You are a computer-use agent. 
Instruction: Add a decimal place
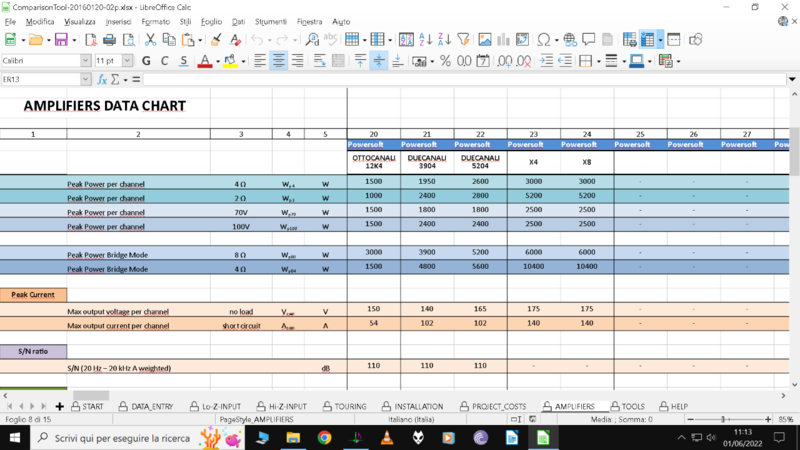coord(505,61)
